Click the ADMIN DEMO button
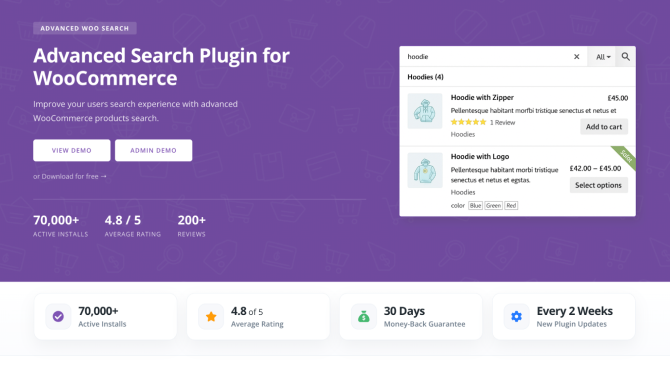 (153, 150)
